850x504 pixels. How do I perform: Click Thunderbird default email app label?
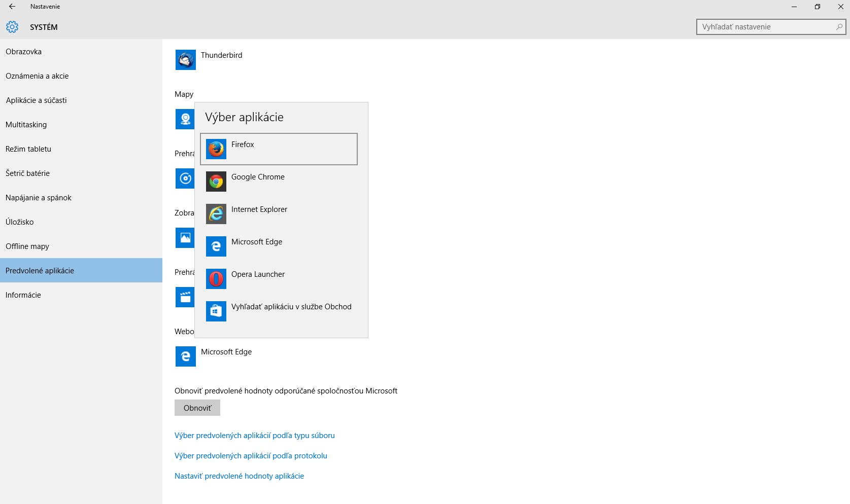click(x=221, y=55)
